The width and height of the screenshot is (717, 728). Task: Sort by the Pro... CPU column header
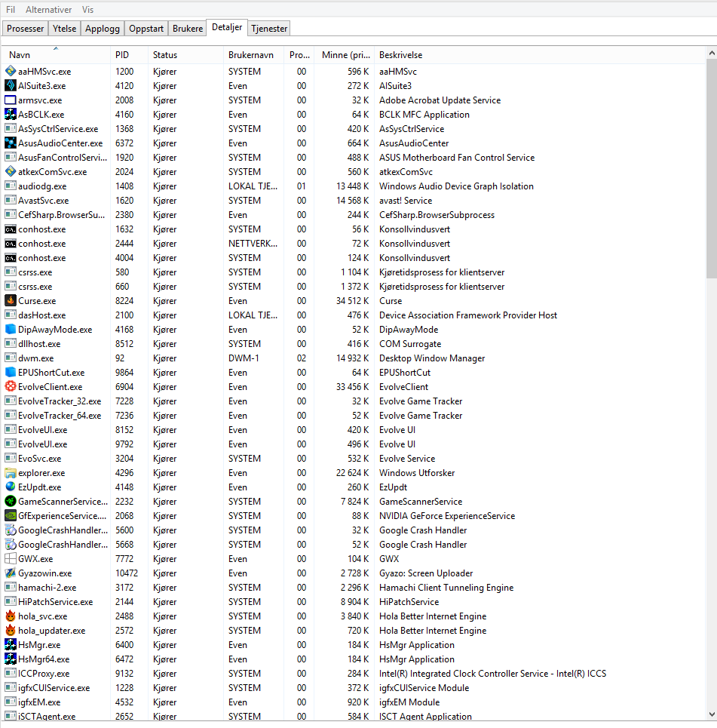click(x=299, y=55)
